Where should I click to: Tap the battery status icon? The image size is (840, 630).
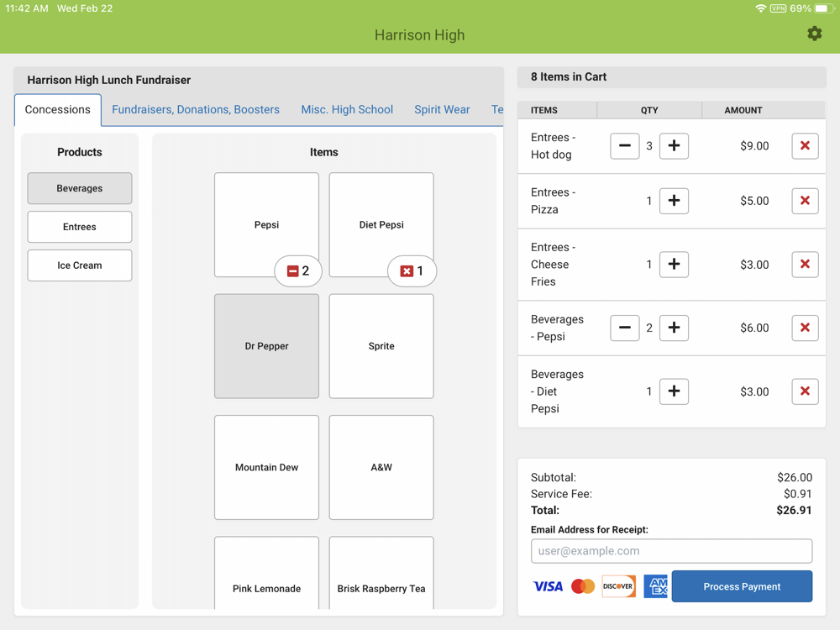(x=824, y=8)
